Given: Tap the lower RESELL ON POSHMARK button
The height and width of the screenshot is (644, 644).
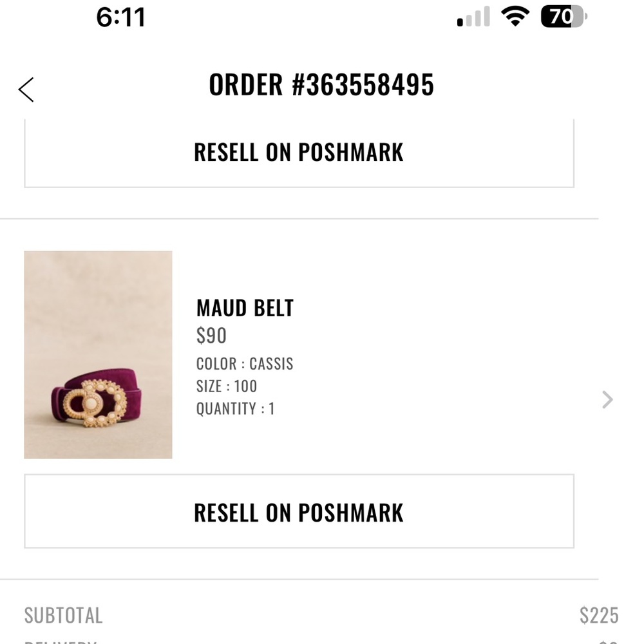Looking at the screenshot, I should tap(298, 513).
